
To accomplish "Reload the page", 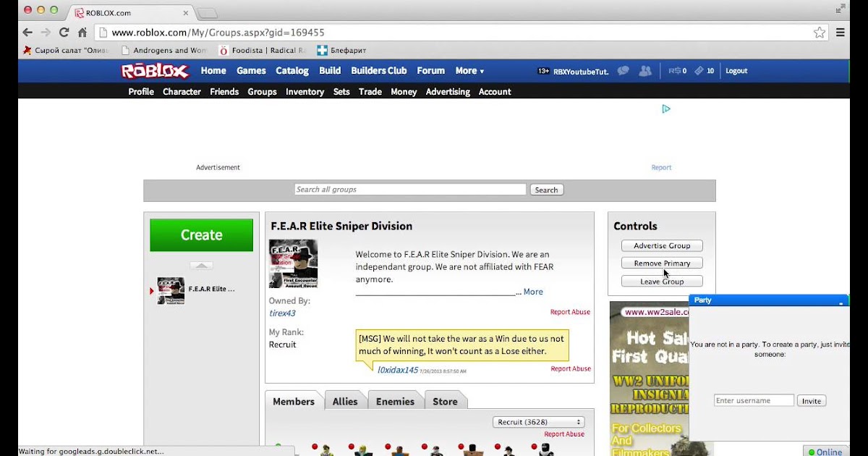I will (x=64, y=33).
